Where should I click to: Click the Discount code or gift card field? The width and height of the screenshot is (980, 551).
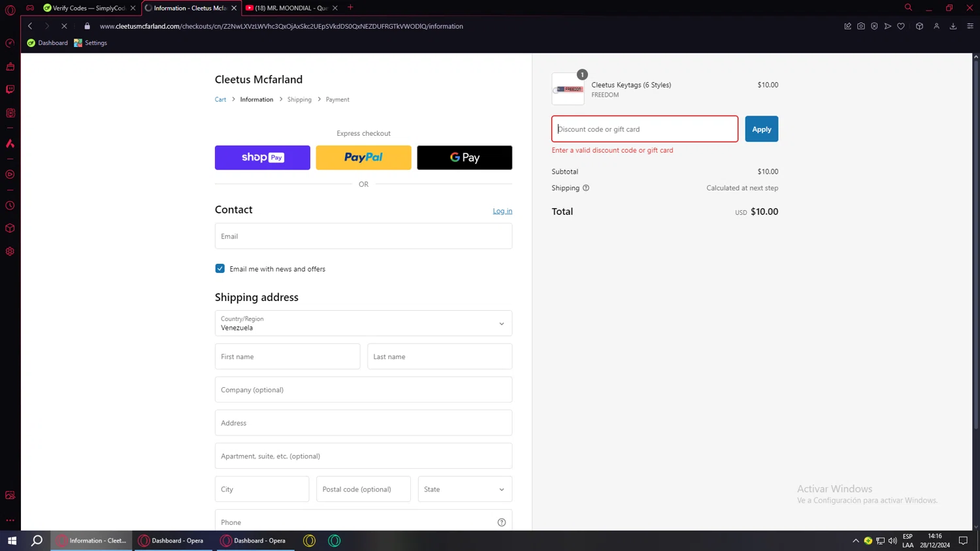(x=645, y=129)
